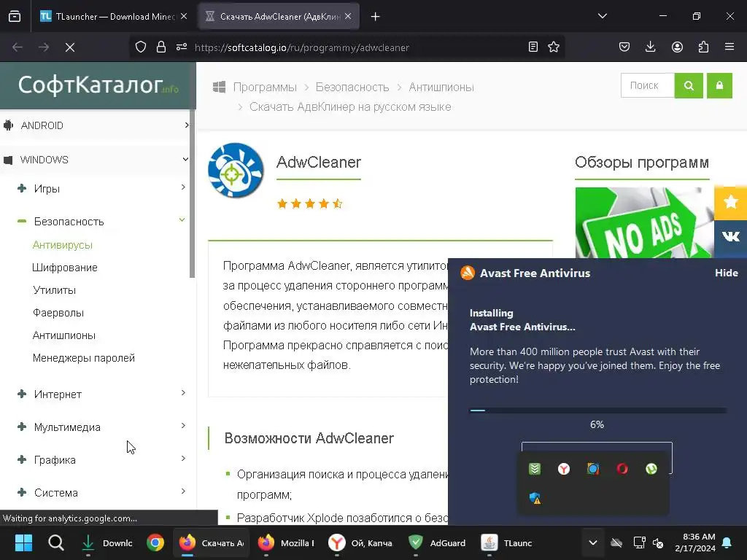Screen dimensions: 747x560
Task: Open the Менеджеры паролей subcategory
Action: (84, 358)
